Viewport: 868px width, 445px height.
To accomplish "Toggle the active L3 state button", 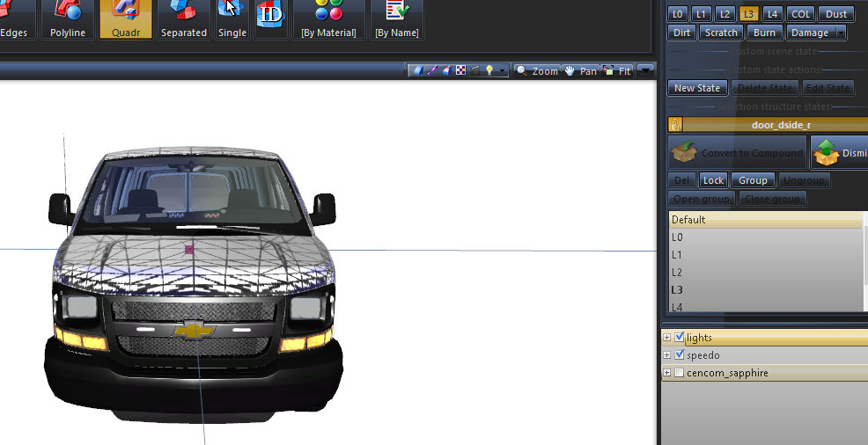I will (x=749, y=14).
